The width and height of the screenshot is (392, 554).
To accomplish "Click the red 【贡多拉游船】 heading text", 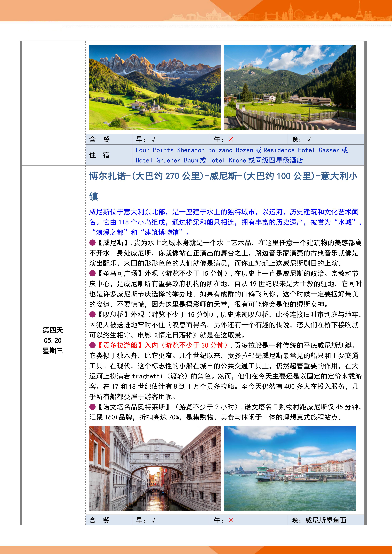I will (x=120, y=345).
